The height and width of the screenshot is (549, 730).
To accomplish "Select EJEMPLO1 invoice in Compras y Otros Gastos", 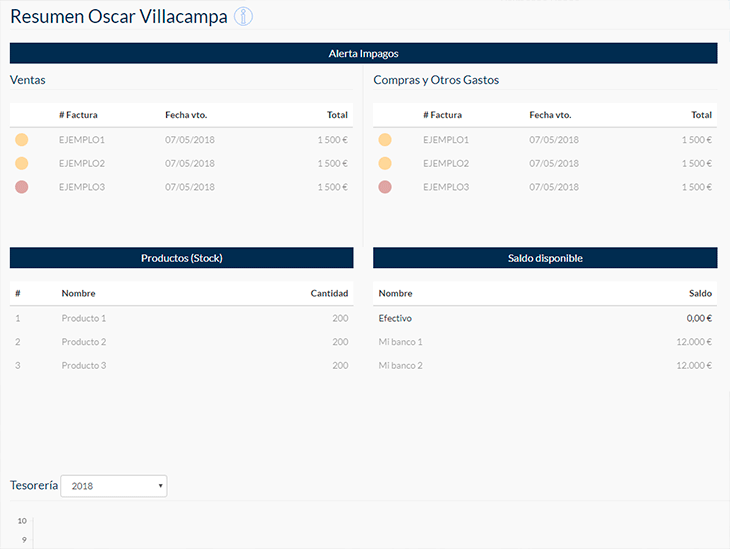I will coord(446,140).
